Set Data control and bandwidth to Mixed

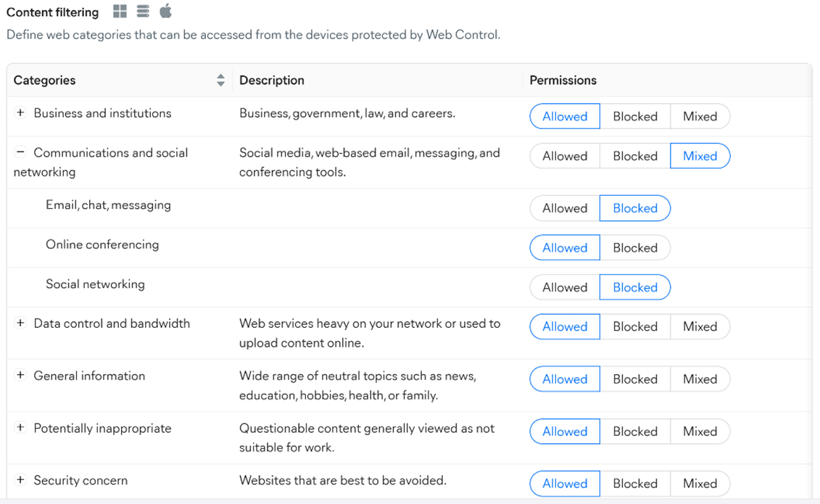[x=700, y=327]
